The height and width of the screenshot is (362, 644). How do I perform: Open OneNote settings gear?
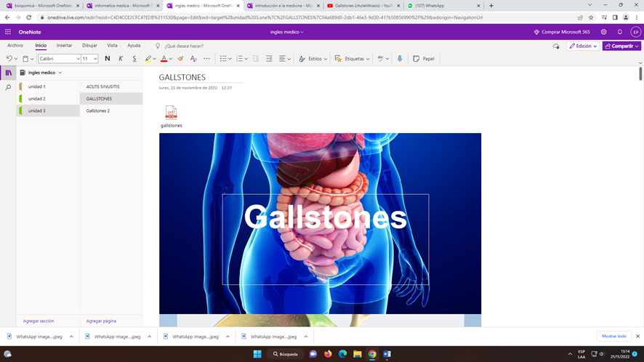pyautogui.click(x=604, y=32)
